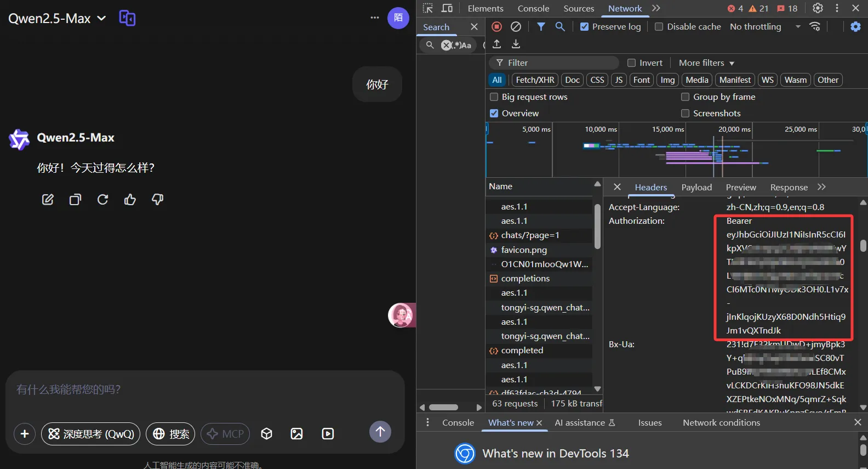Show more request detail tabs chevron
The height and width of the screenshot is (469, 868).
(821, 187)
